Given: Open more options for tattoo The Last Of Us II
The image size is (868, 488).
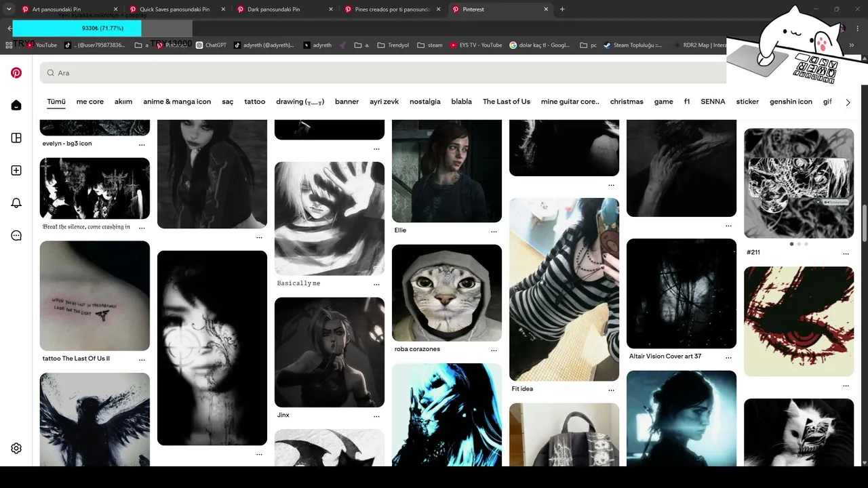Looking at the screenshot, I should point(142,359).
